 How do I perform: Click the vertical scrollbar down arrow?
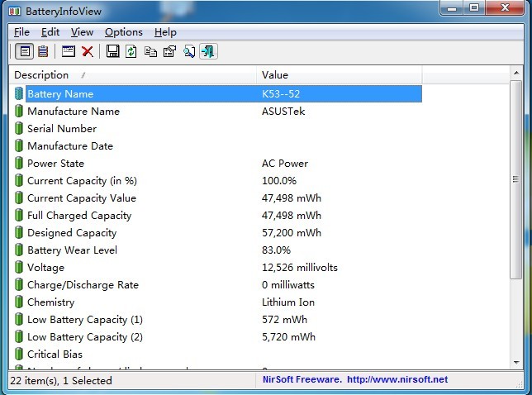(x=516, y=363)
